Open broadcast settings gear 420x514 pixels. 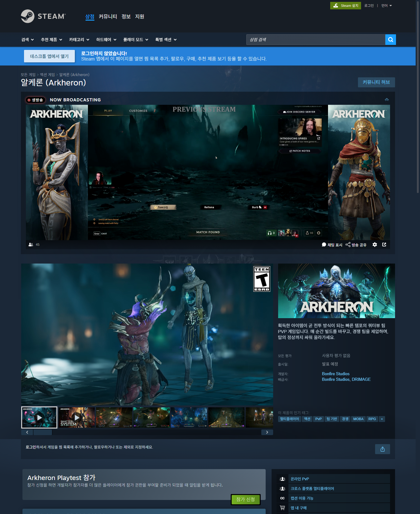[x=375, y=245]
